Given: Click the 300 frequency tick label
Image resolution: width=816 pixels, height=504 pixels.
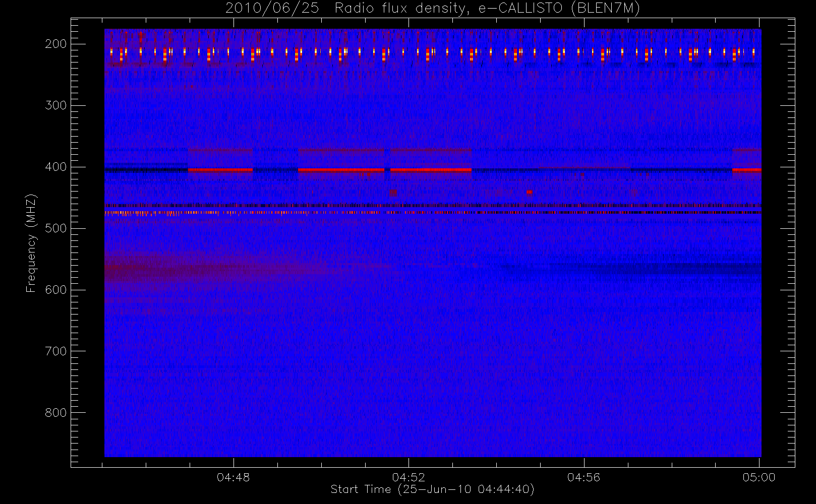Looking at the screenshot, I should coord(55,105).
